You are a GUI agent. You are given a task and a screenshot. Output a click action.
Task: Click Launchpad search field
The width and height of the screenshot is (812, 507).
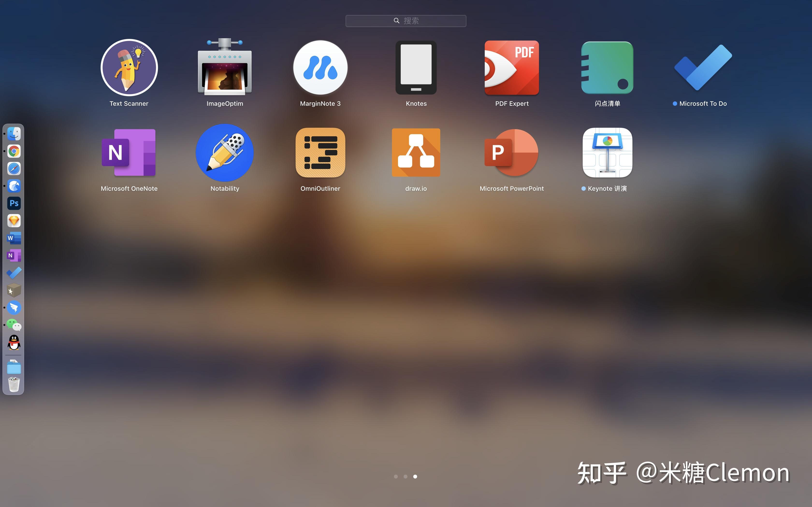(406, 21)
